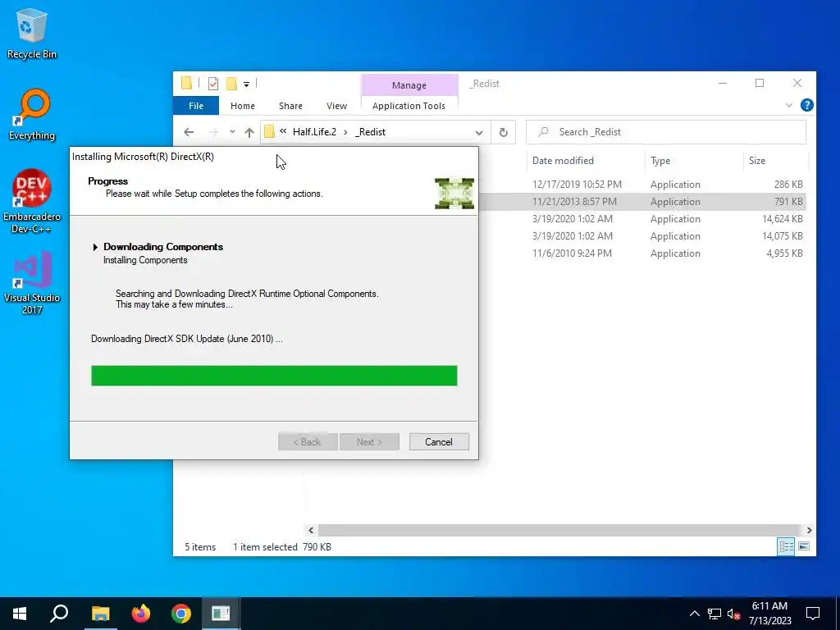
Task: Open network status tray icon
Action: (714, 614)
